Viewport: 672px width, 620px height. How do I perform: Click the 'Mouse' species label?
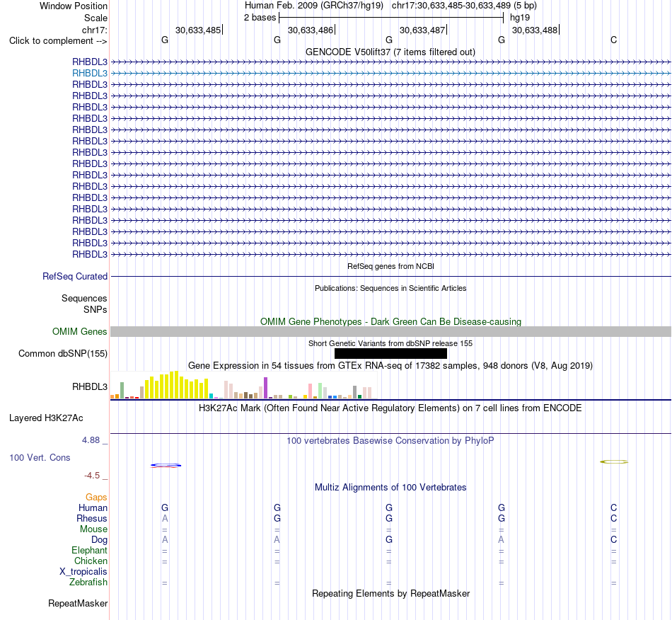[93, 529]
